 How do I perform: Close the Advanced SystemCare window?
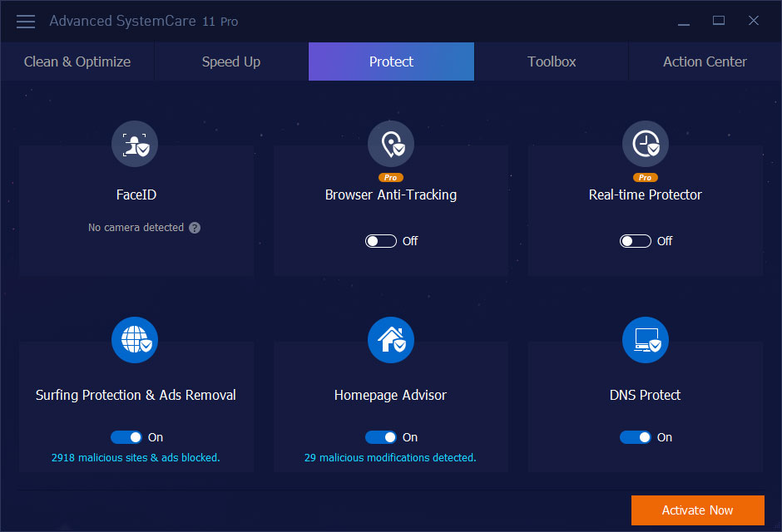[x=754, y=21]
